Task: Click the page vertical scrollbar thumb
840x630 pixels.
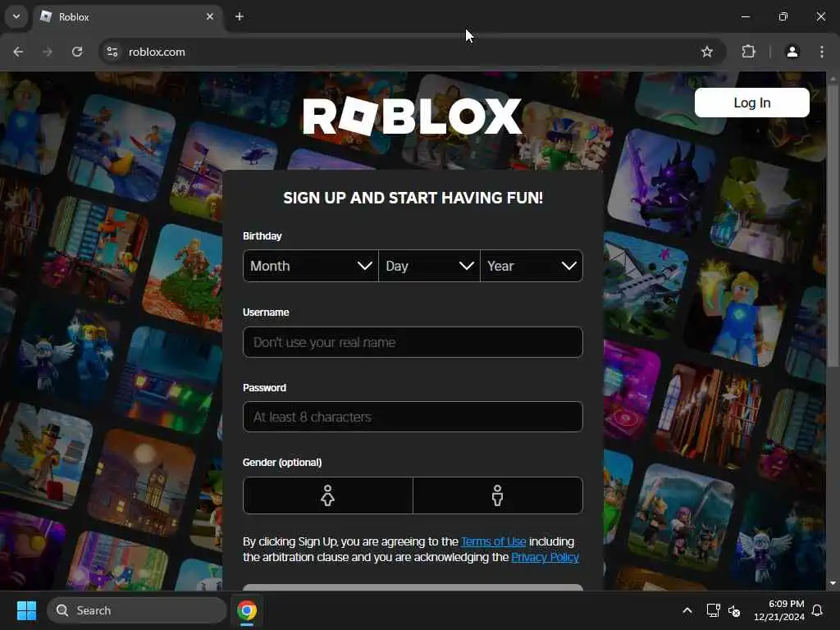Action: point(833,225)
